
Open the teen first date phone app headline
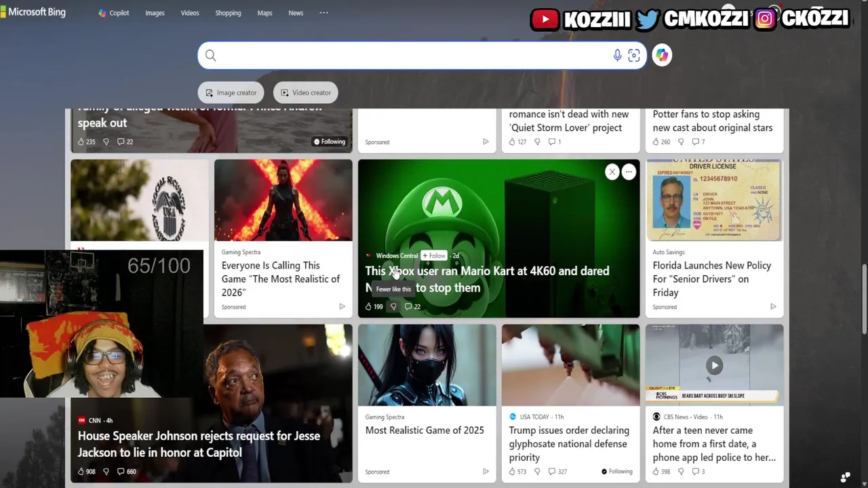(714, 443)
